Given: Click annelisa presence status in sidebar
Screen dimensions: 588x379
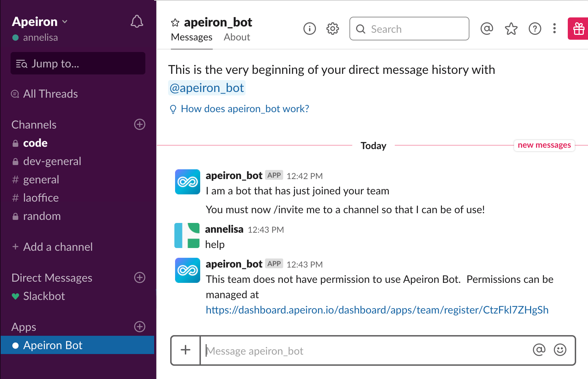Looking at the screenshot, I should click(35, 38).
